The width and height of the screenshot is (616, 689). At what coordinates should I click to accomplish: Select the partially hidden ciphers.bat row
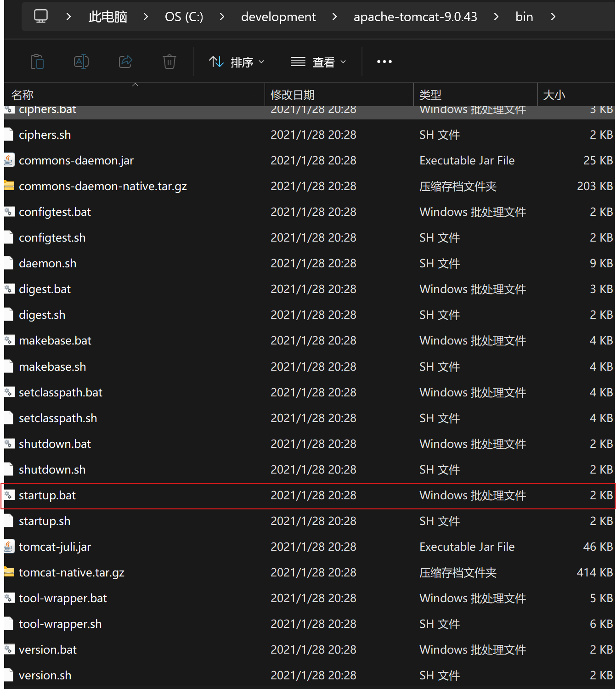coord(310,113)
